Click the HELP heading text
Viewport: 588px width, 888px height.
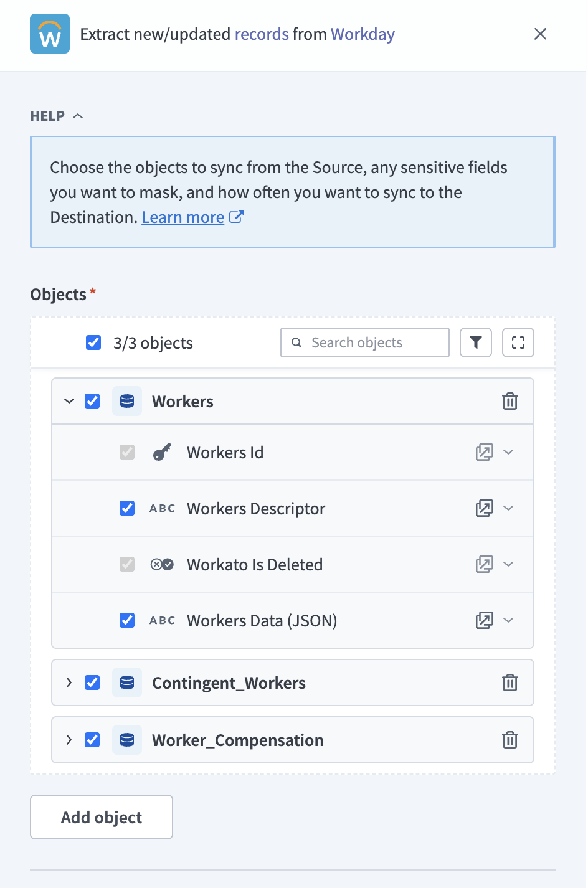click(47, 116)
